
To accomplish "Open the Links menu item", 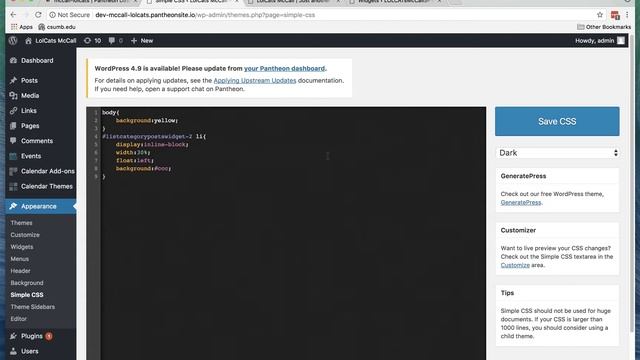I will (29, 111).
